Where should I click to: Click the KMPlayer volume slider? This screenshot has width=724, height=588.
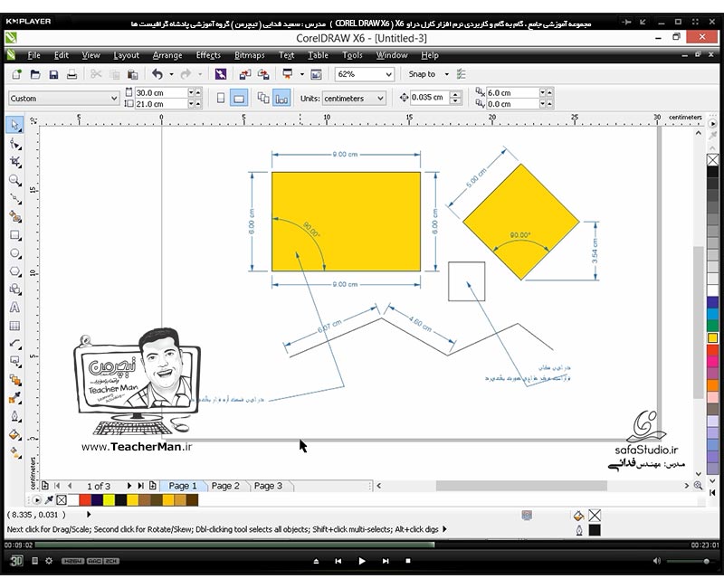pyautogui.click(x=690, y=561)
